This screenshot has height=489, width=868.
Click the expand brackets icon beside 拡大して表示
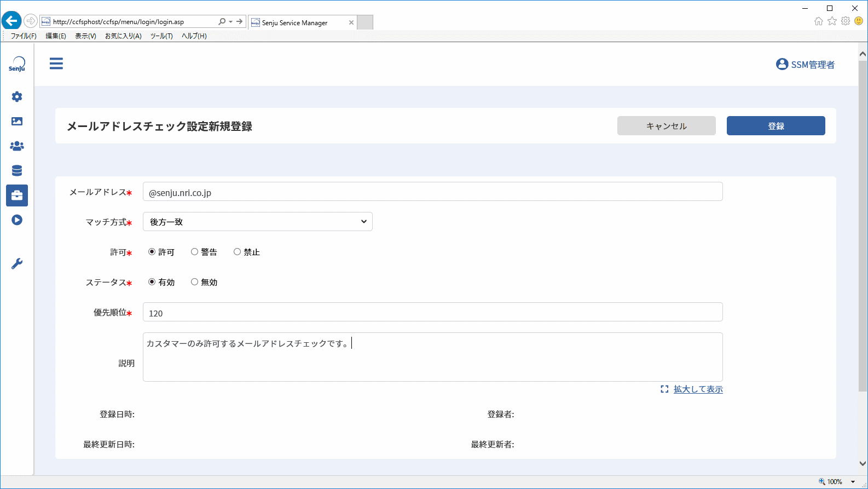tap(664, 389)
